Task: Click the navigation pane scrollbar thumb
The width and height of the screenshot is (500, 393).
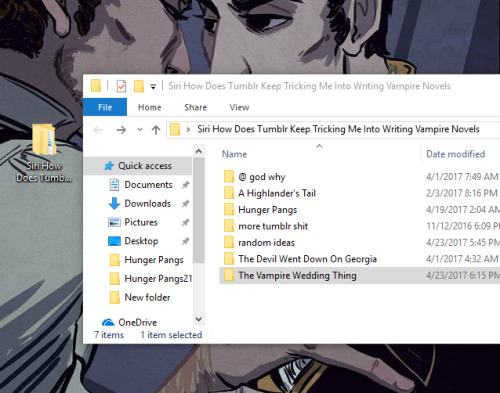Action: 199,210
